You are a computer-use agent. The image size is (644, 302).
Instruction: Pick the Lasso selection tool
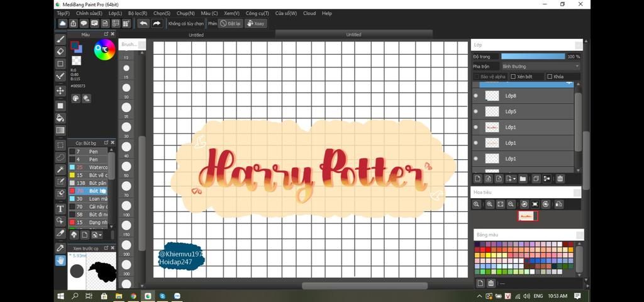[x=60, y=157]
